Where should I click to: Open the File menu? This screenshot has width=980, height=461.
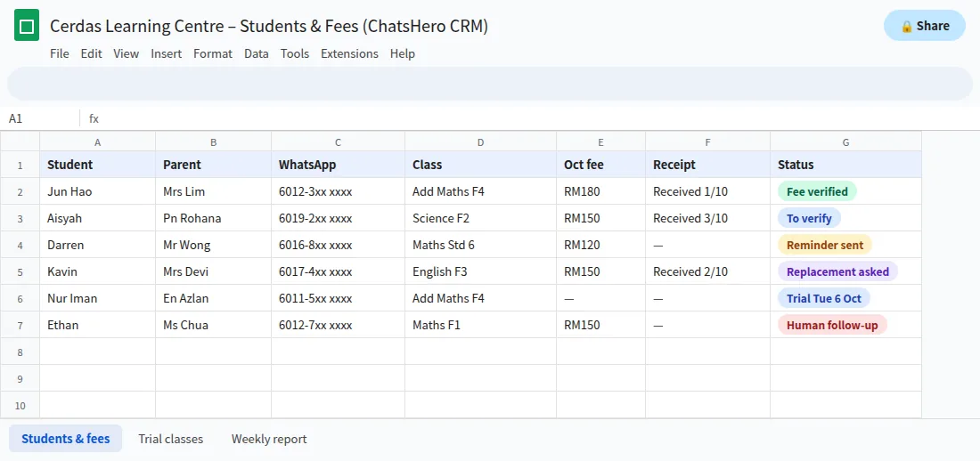(60, 53)
